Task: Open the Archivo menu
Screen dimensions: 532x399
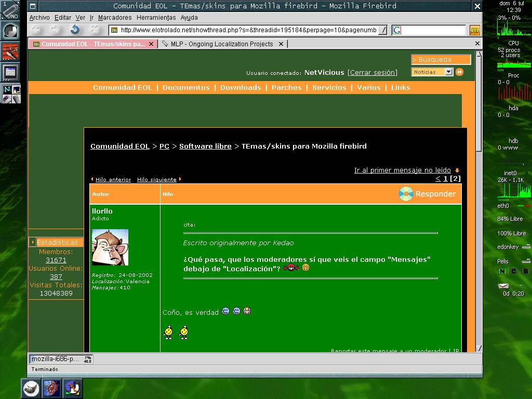Action: 39,18
